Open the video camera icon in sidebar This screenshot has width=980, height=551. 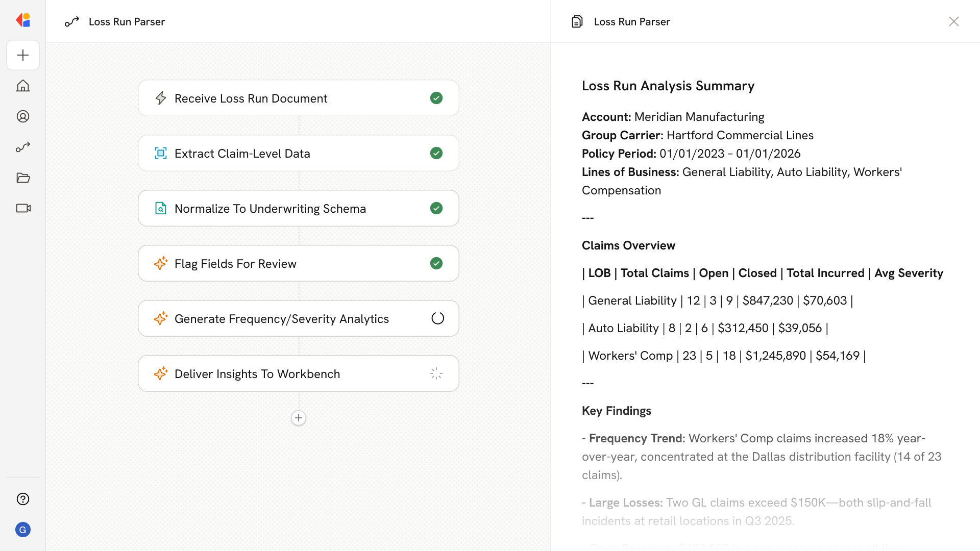click(23, 208)
